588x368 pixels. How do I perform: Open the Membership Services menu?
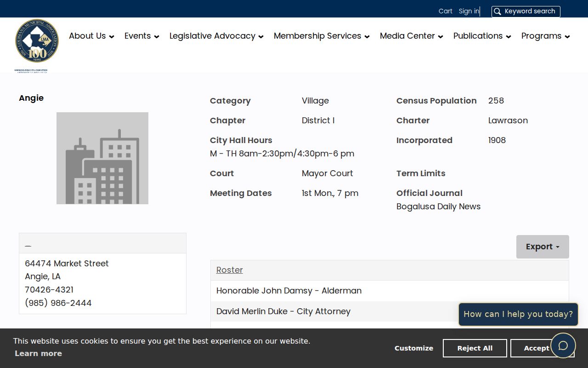coord(322,36)
